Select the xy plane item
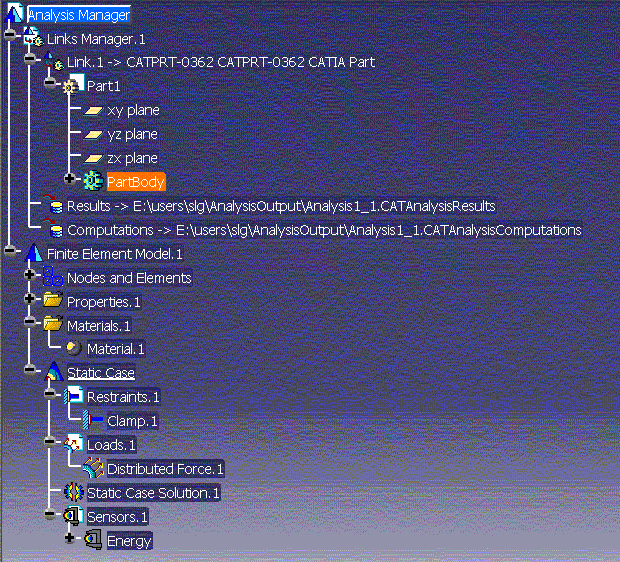The width and height of the screenshot is (620, 562). (x=132, y=110)
